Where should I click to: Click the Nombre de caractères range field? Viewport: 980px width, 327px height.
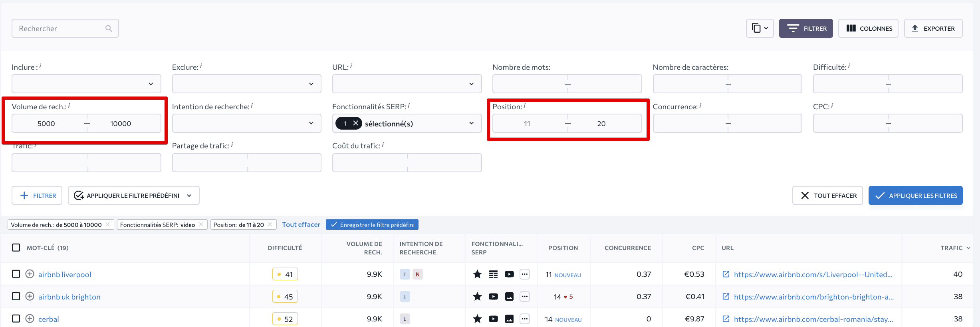727,84
